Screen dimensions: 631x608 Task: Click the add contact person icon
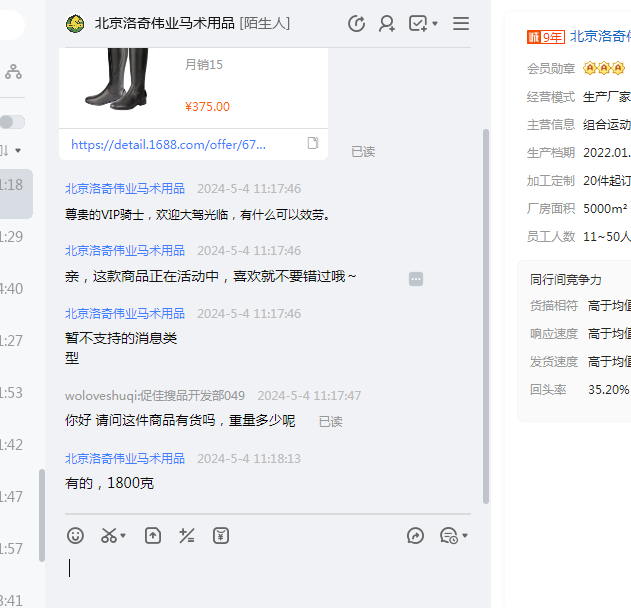(386, 23)
